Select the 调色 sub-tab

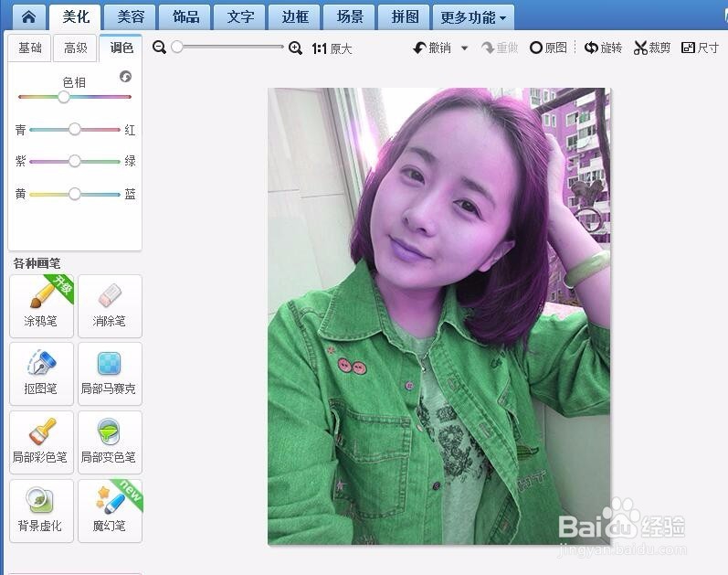121,48
